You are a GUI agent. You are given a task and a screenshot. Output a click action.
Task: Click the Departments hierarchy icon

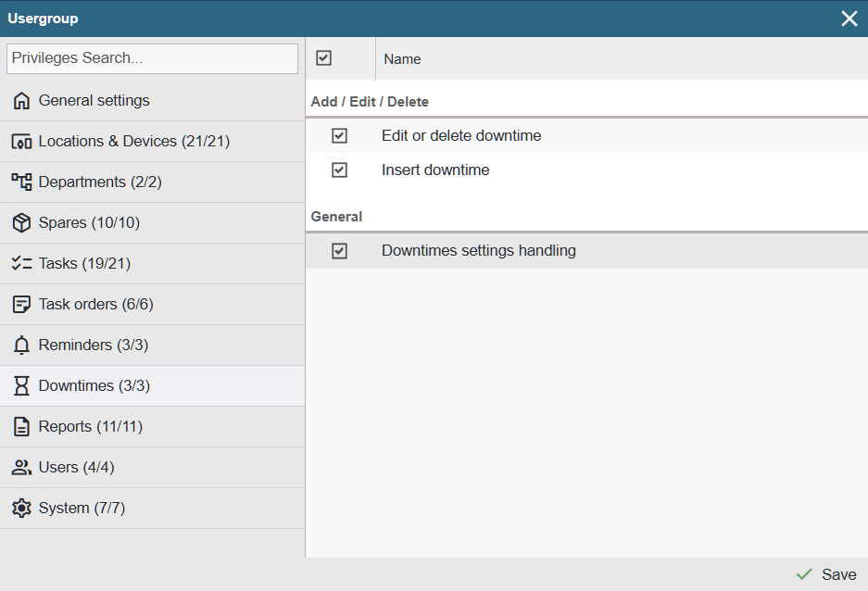pyautogui.click(x=21, y=182)
